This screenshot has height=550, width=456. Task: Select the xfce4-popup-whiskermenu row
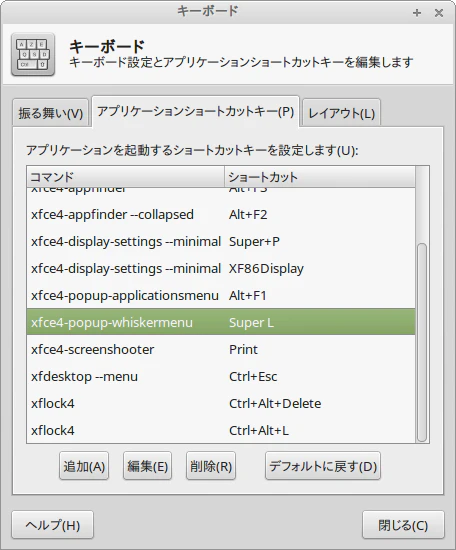tap(221, 322)
